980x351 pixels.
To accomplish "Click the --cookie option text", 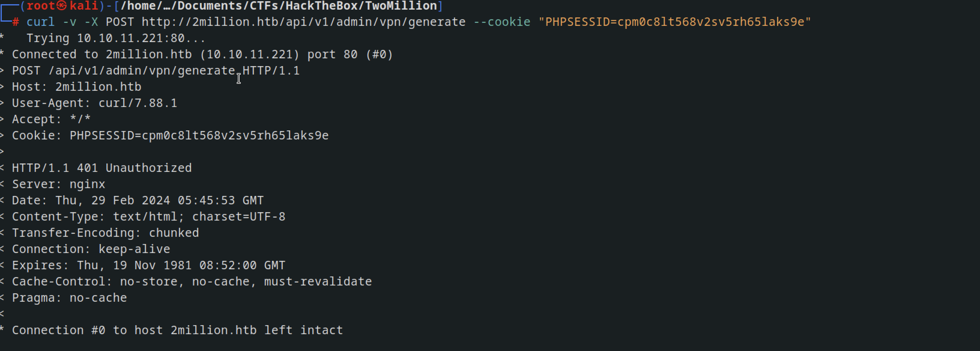I will (501, 22).
